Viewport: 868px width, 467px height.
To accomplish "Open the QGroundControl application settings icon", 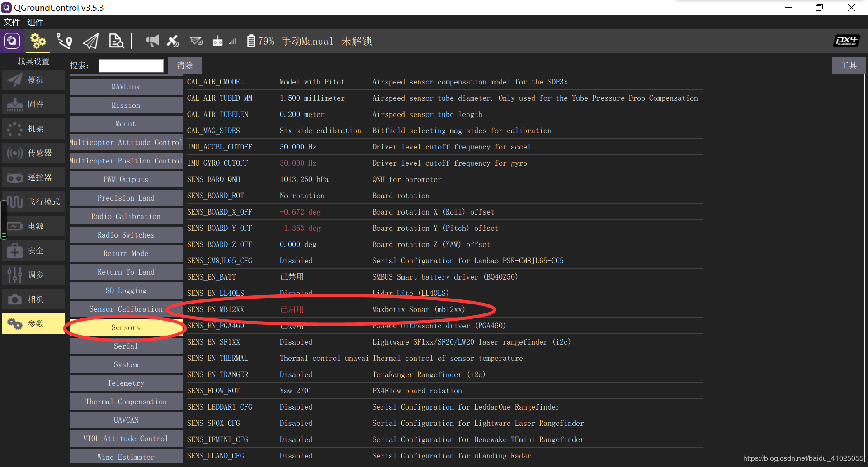I will 12,41.
